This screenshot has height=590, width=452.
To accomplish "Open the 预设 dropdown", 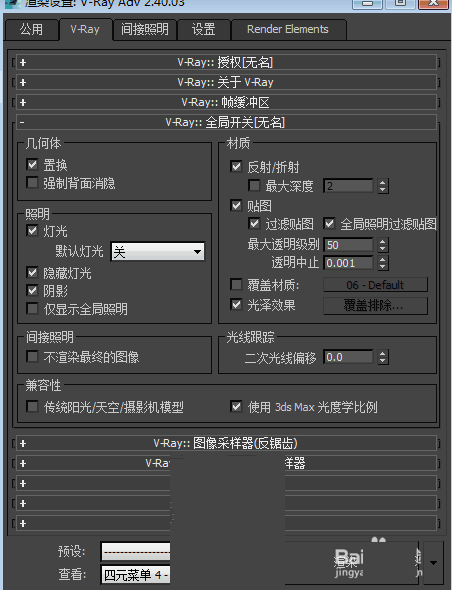I will [x=135, y=552].
